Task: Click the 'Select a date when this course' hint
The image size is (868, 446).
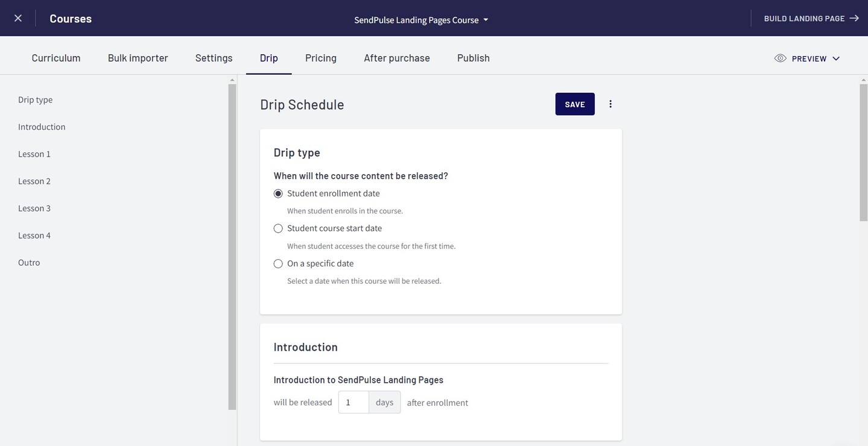Action: 364,281
